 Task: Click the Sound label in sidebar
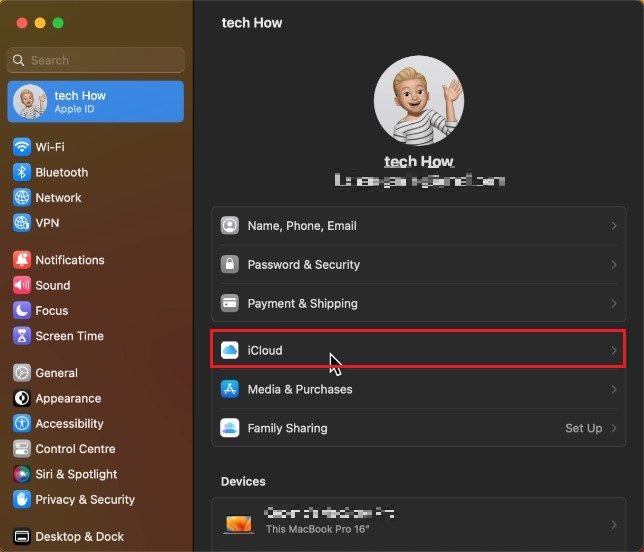coord(53,285)
